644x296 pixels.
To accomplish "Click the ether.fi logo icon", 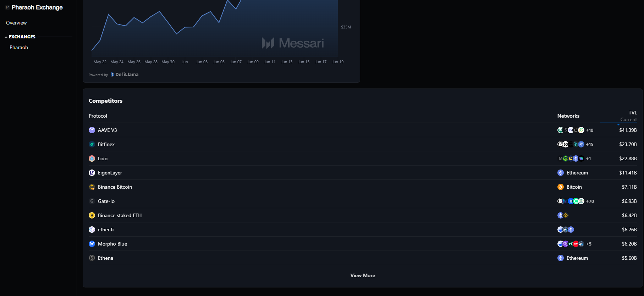I will click(92, 230).
